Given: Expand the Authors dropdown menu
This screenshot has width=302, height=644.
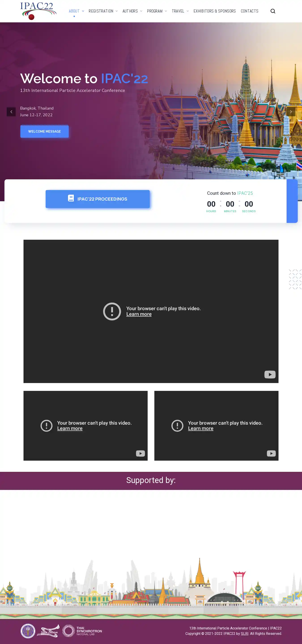Looking at the screenshot, I should tap(132, 11).
